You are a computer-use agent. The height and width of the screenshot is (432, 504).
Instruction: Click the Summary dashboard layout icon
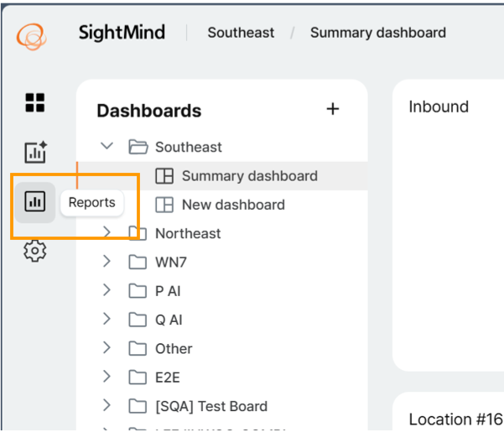pyautogui.click(x=164, y=176)
